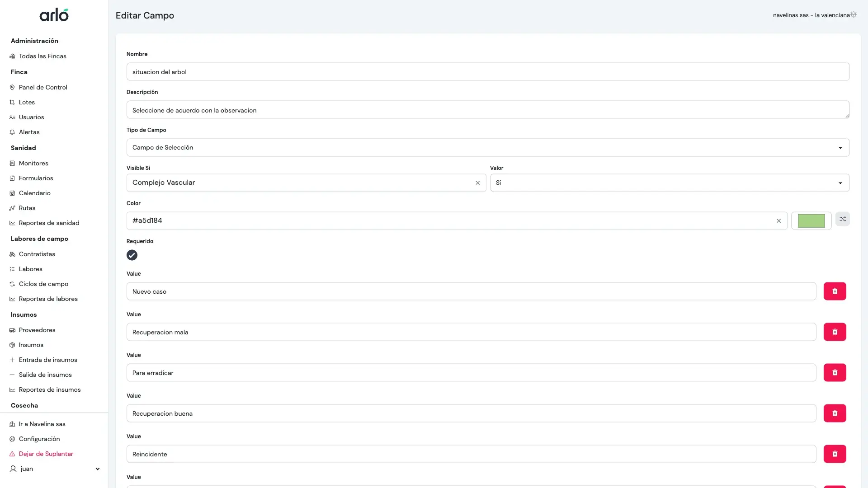Toggle the Requerido checkbox
The height and width of the screenshot is (488, 868).
pyautogui.click(x=132, y=255)
